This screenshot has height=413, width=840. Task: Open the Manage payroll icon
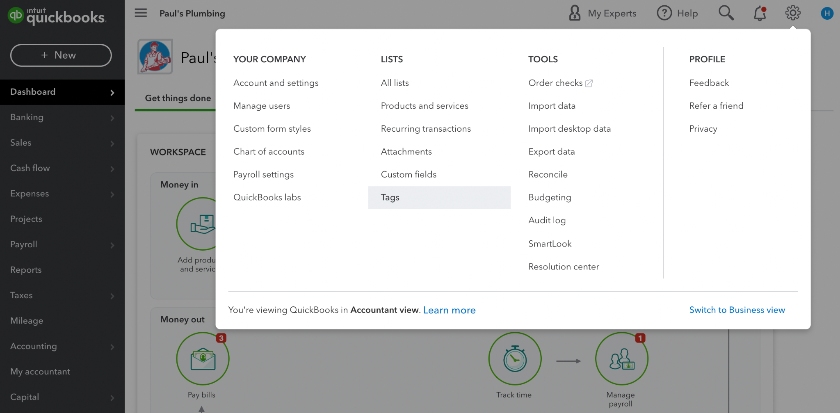click(621, 359)
